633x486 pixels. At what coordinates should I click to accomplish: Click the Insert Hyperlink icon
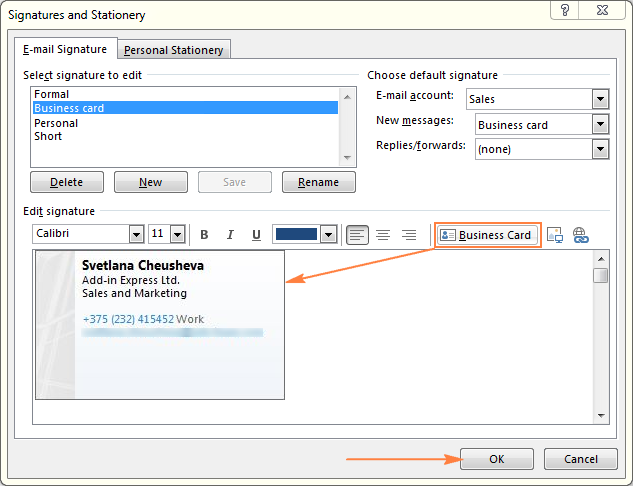(580, 235)
